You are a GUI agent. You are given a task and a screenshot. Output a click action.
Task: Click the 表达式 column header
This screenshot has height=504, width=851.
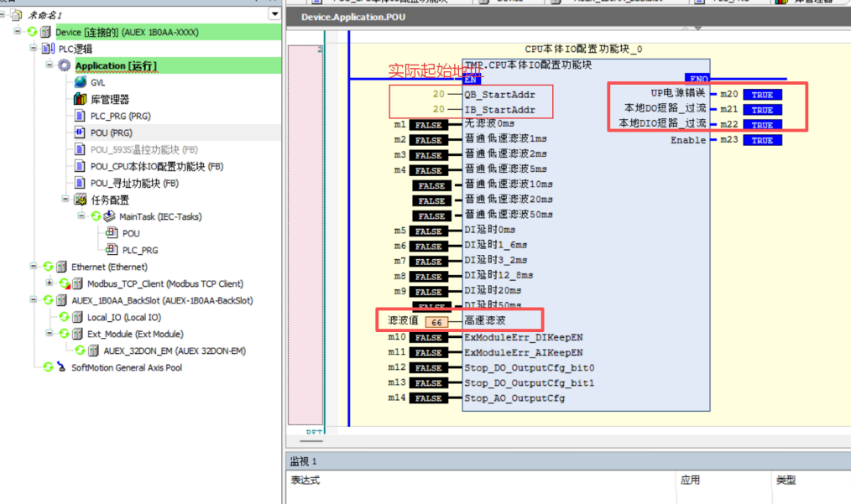coord(305,481)
